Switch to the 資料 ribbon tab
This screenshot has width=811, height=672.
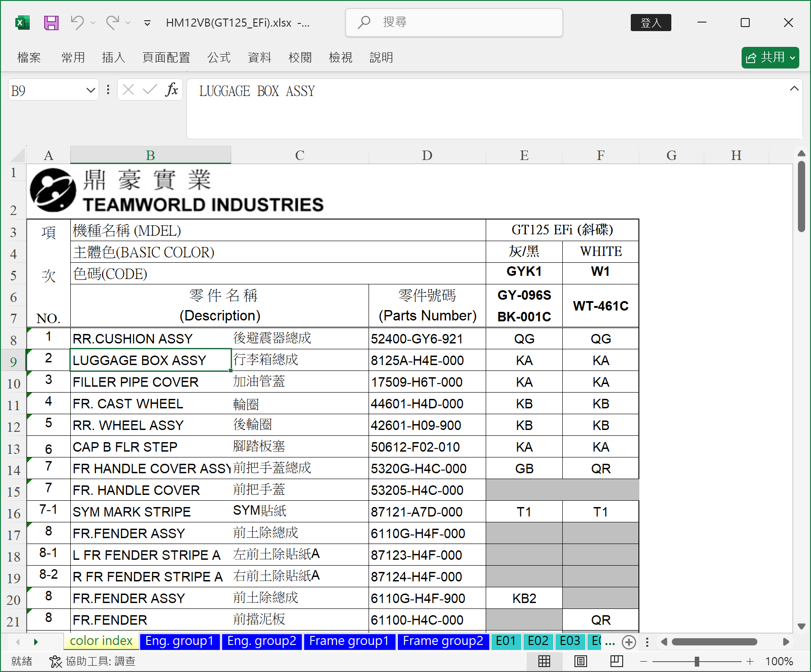pos(260,58)
